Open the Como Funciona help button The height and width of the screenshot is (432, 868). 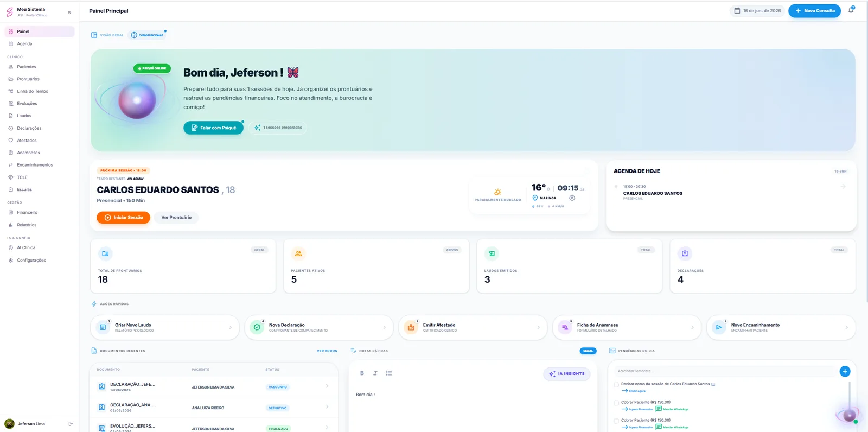148,35
